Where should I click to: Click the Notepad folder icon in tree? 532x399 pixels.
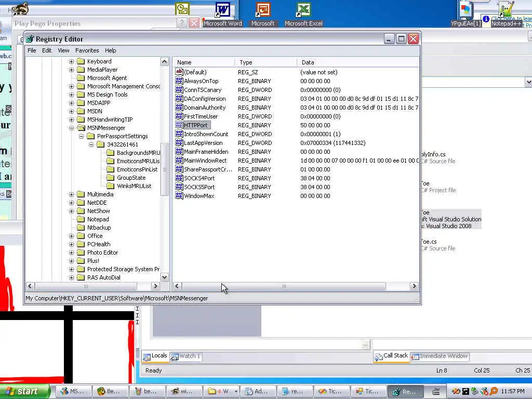coord(81,219)
